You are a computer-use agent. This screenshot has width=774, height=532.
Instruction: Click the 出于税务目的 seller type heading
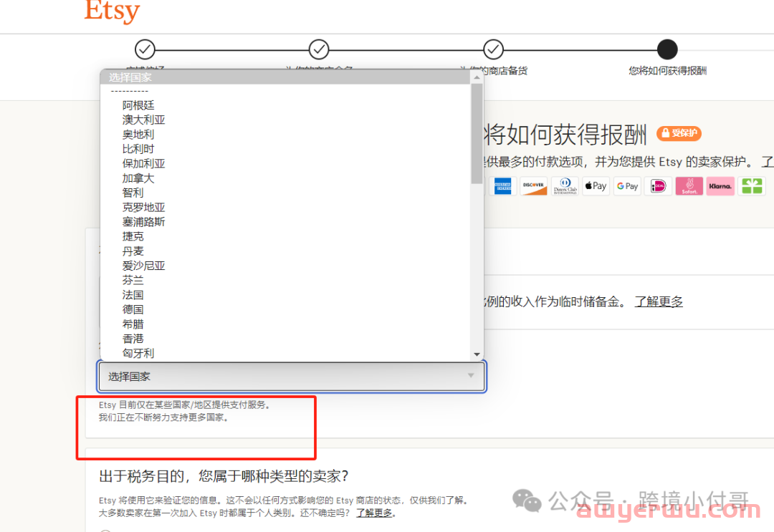coord(224,476)
